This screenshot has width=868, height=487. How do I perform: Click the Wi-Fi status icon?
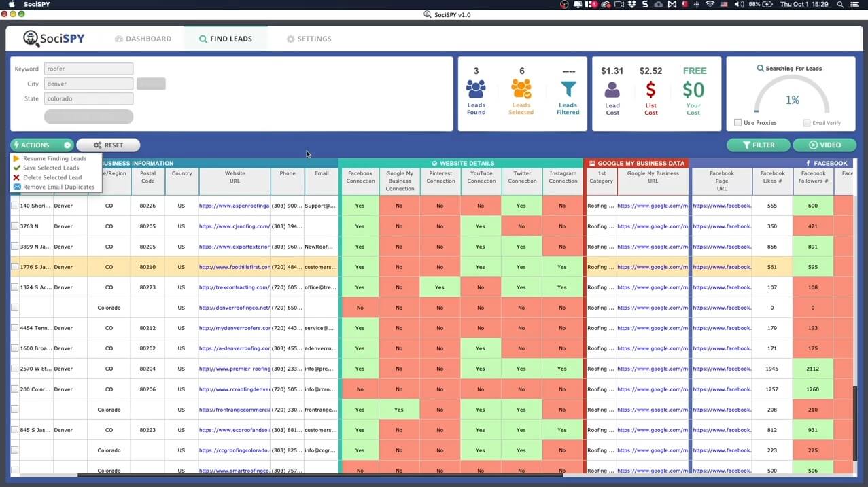710,5
